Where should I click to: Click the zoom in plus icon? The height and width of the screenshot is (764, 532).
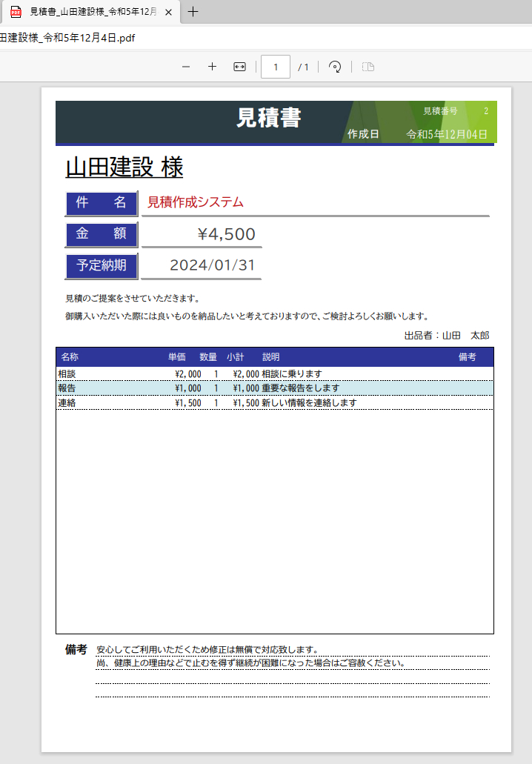[x=212, y=67]
